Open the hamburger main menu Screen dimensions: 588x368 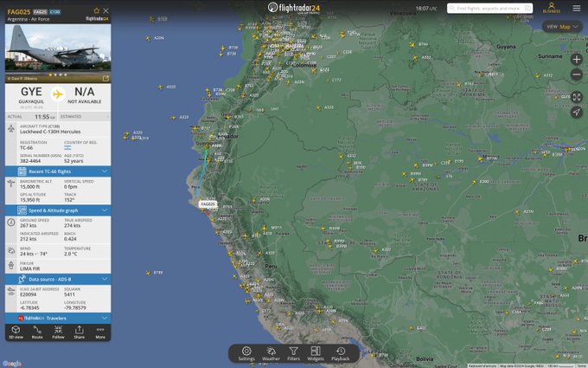tap(577, 8)
